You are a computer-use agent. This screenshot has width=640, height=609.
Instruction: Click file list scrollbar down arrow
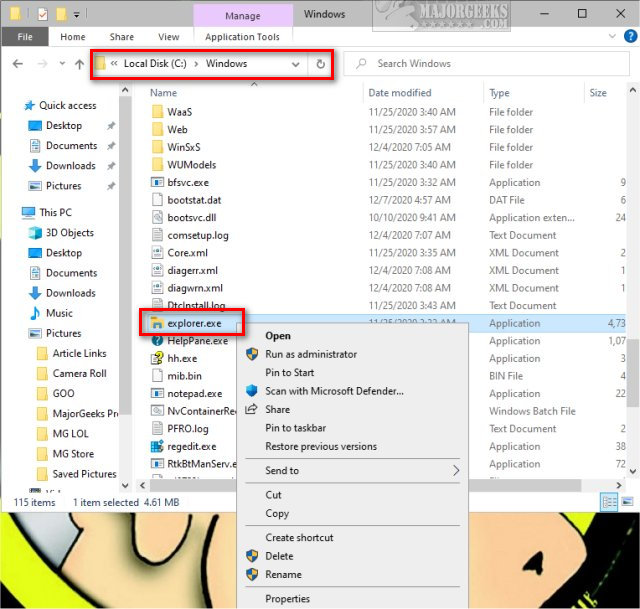click(x=633, y=471)
